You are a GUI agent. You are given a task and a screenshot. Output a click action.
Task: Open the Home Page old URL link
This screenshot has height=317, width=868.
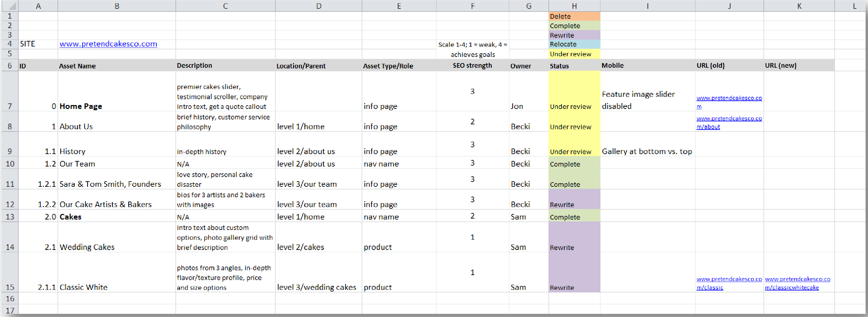coord(729,102)
